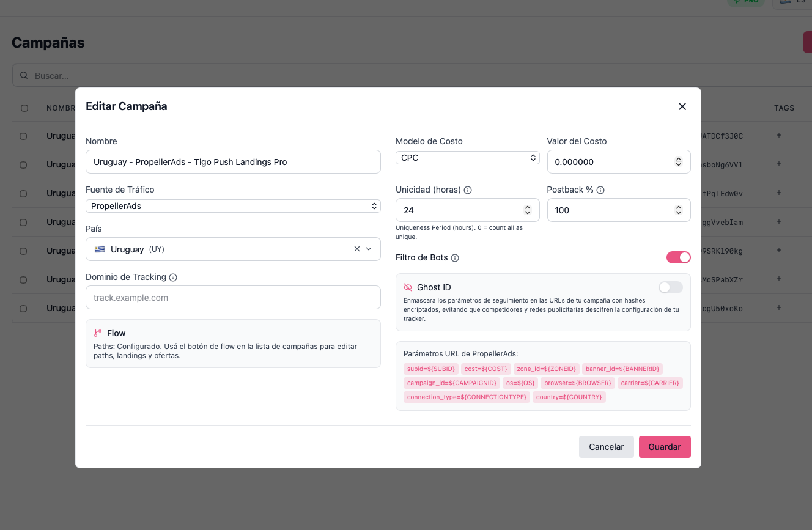
Task: Click the cost=${COST} parameter chip
Action: coord(486,369)
